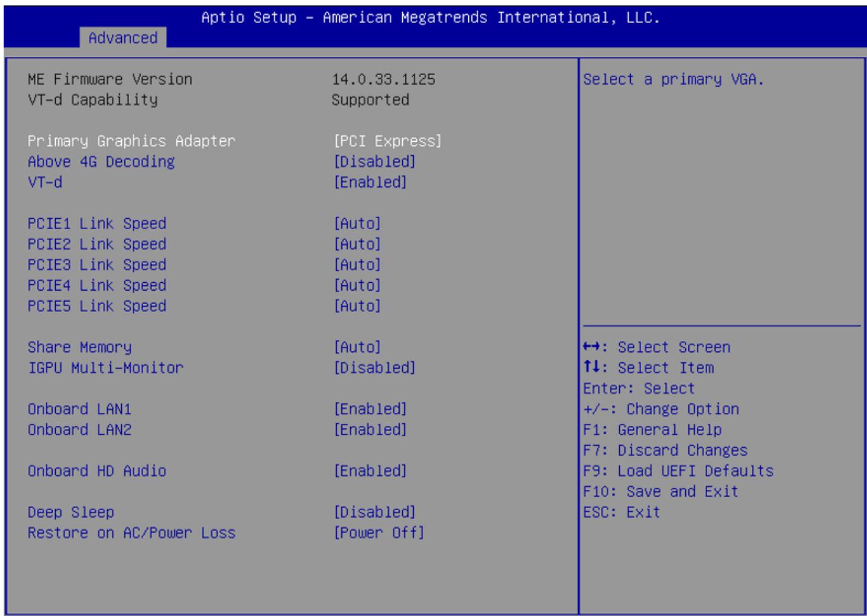Open PCIE2 Link Speed Auto dropdown
The image size is (867, 616).
point(357,244)
